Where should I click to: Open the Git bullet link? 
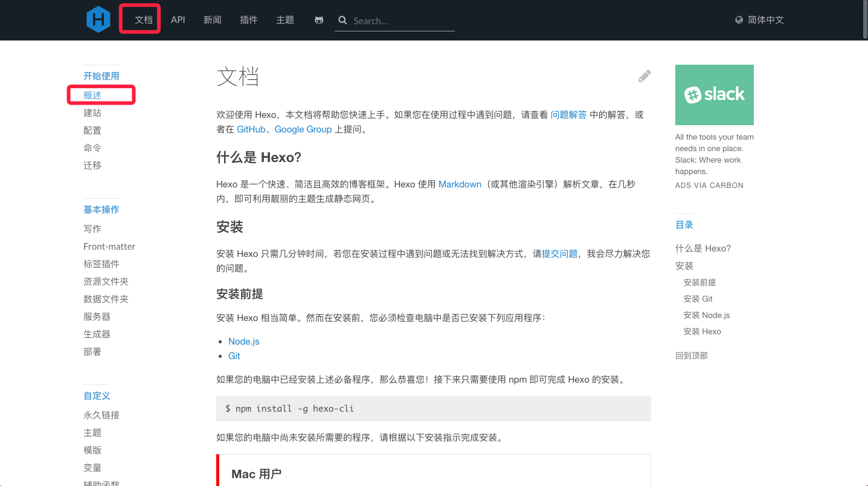[234, 355]
